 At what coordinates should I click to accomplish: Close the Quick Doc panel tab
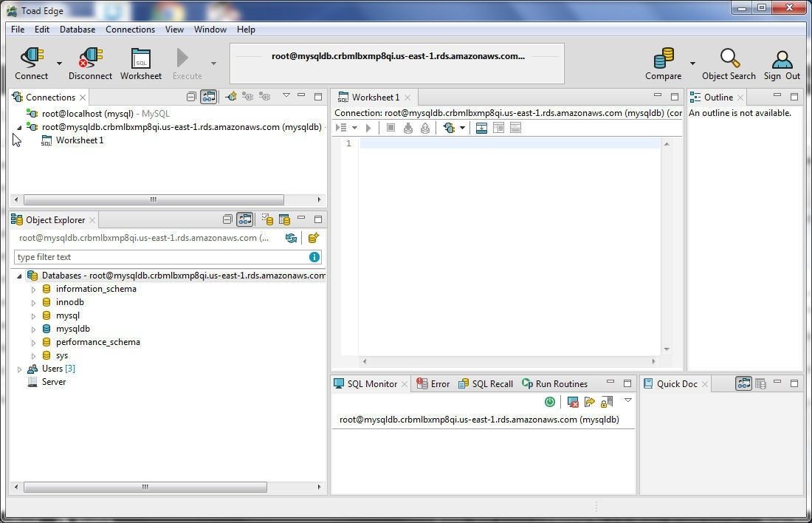click(704, 384)
